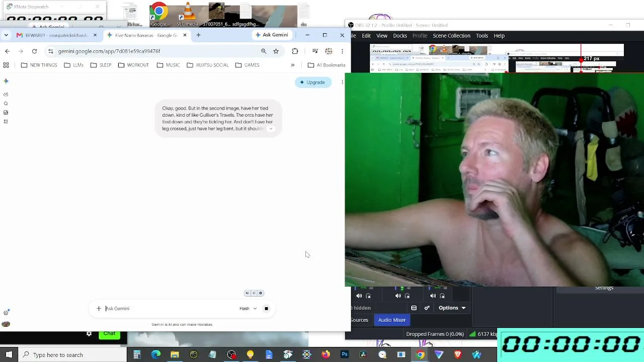Open the OBS Edit menu
Image resolution: width=644 pixels, height=362 pixels.
point(366,36)
